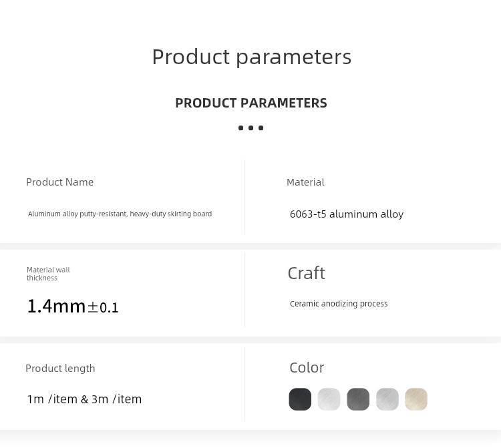501x448 pixels.
Task: Select the light silver color swatch
Action: coord(329,399)
